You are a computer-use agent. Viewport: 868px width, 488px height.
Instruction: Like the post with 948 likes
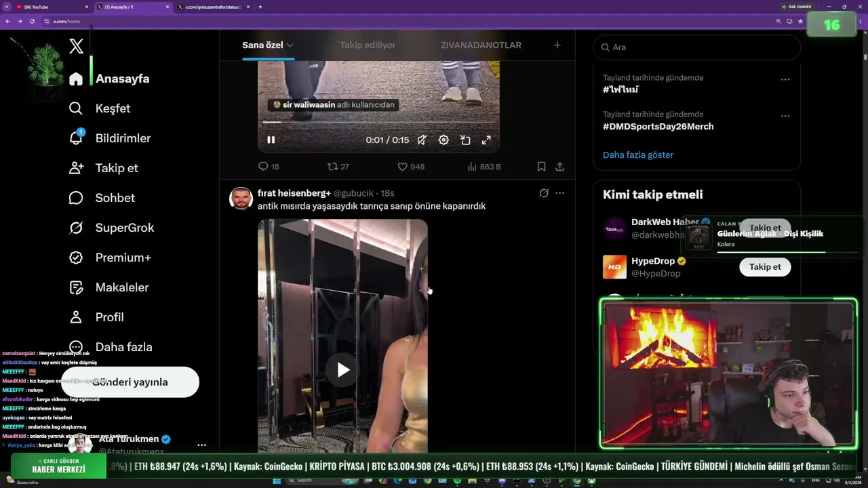tap(411, 167)
